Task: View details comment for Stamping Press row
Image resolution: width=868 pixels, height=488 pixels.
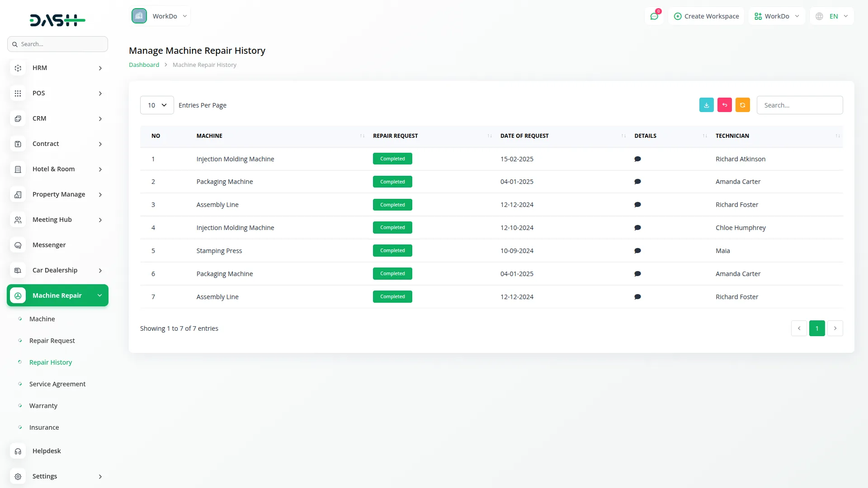Action: pyautogui.click(x=637, y=251)
